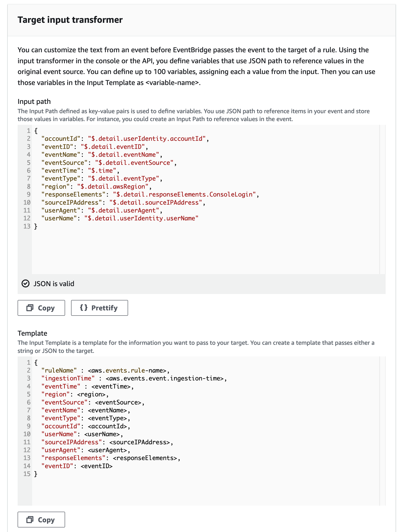Click the eventID line in Template editor
Viewport: 402px width, 532px height.
(77, 466)
